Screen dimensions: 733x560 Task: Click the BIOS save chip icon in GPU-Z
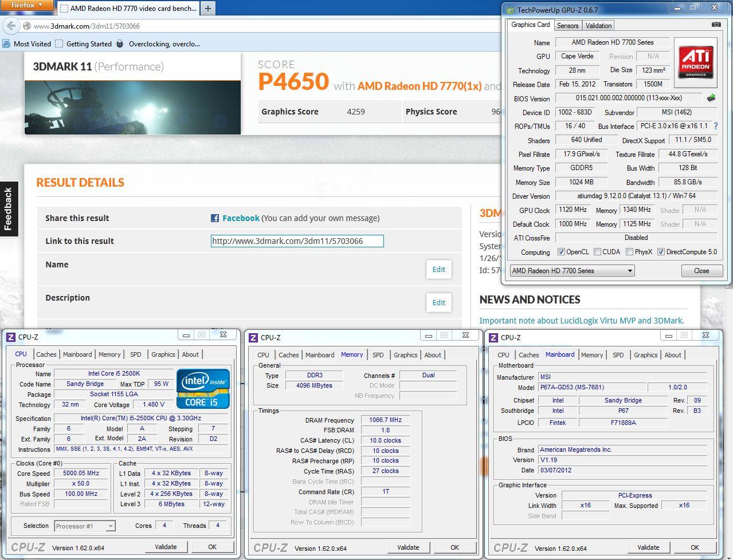coord(711,98)
